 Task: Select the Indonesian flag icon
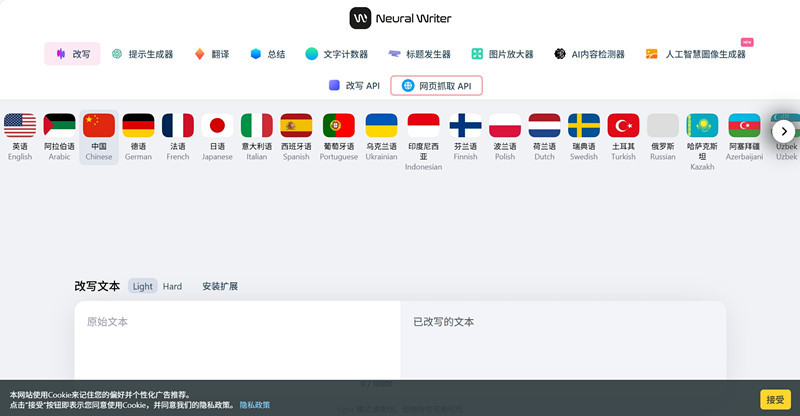tap(423, 126)
